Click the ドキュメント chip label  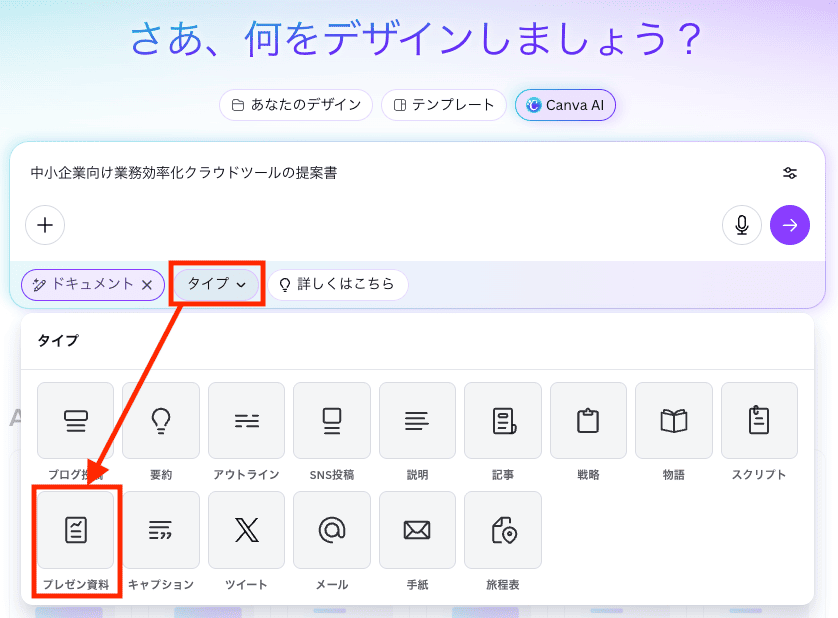[92, 284]
